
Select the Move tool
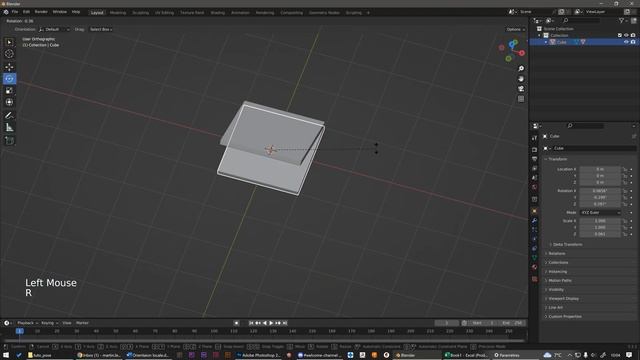9,67
